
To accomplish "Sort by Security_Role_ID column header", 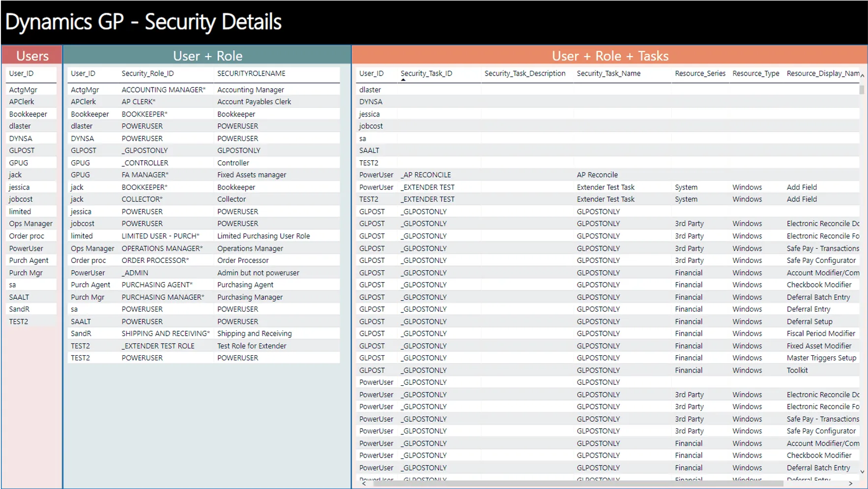I will click(x=147, y=73).
